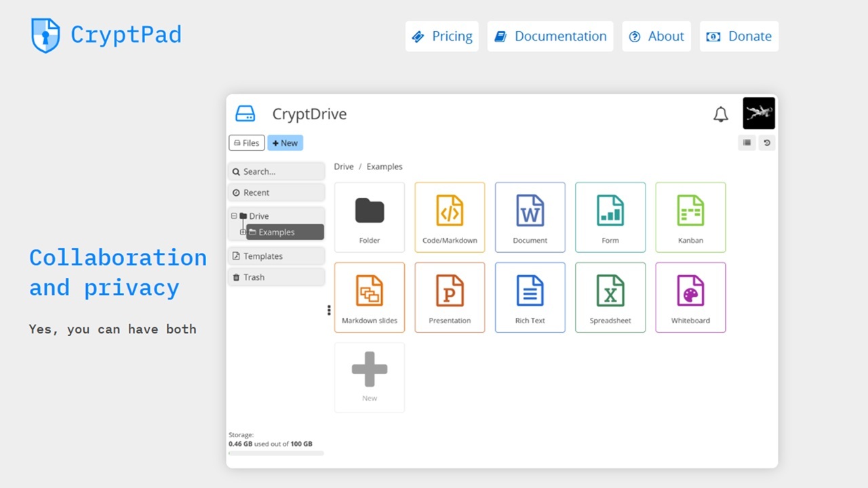
Task: Click the Donate button
Action: pyautogui.click(x=739, y=36)
